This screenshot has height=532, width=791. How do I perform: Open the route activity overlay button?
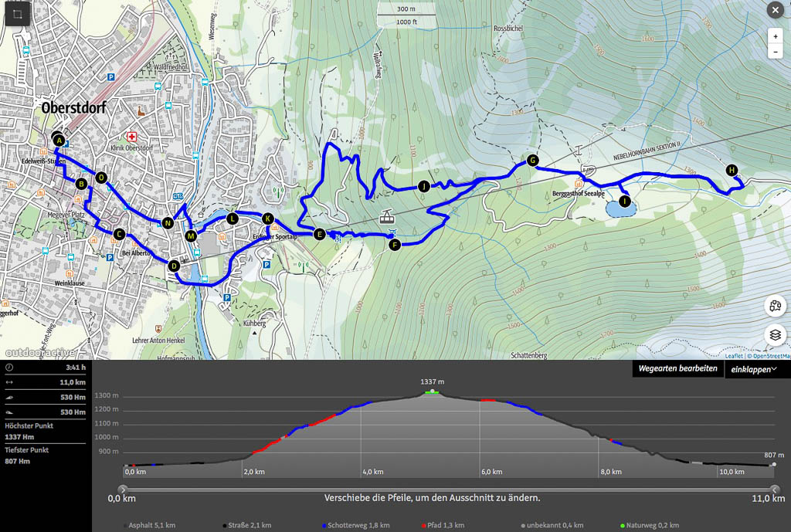coord(776,306)
